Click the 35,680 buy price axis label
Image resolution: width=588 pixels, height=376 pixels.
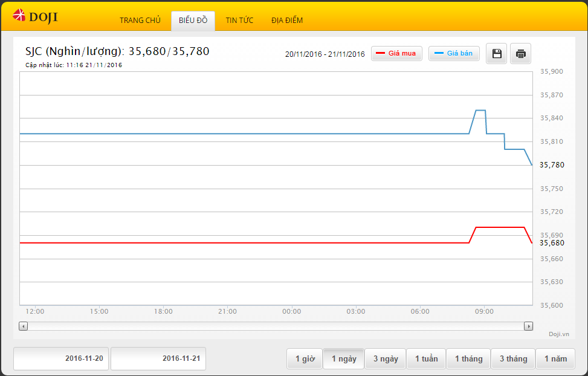coord(552,243)
